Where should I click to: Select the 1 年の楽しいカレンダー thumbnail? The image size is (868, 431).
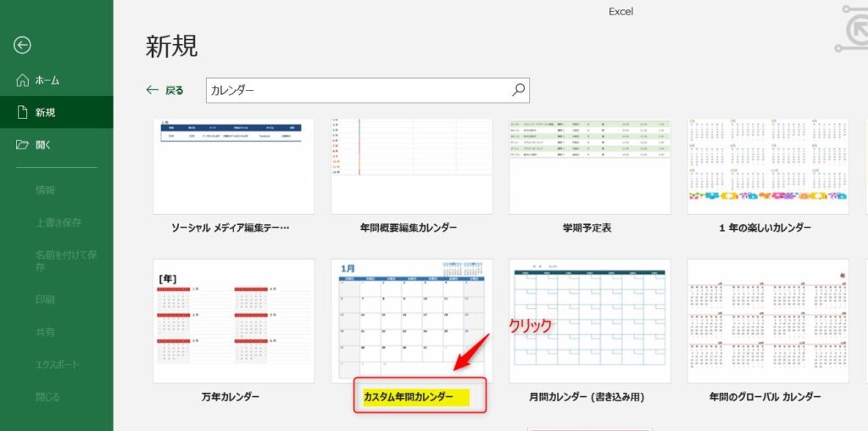pyautogui.click(x=767, y=166)
